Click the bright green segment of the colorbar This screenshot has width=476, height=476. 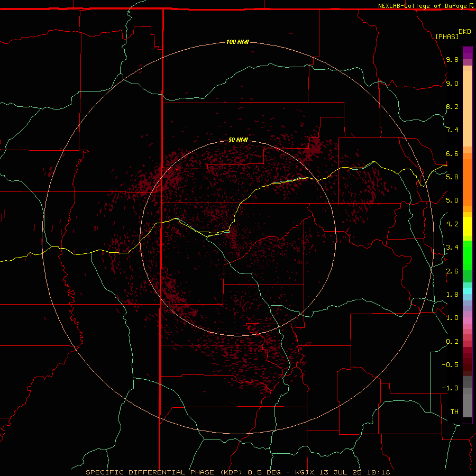point(467,255)
